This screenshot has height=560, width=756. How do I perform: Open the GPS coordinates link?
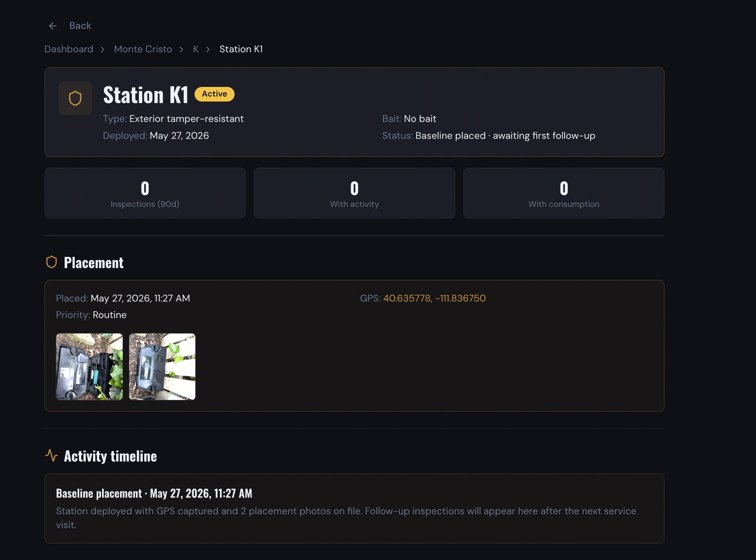tap(434, 298)
